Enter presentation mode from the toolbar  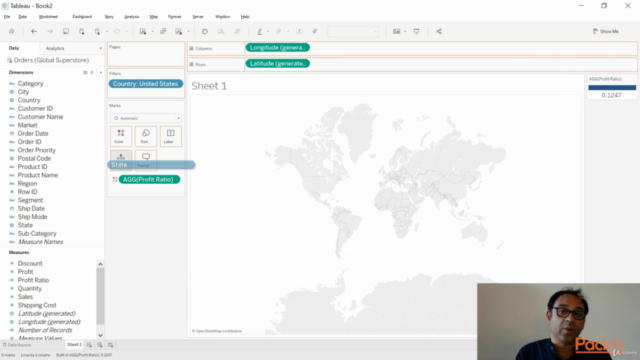pos(416,31)
